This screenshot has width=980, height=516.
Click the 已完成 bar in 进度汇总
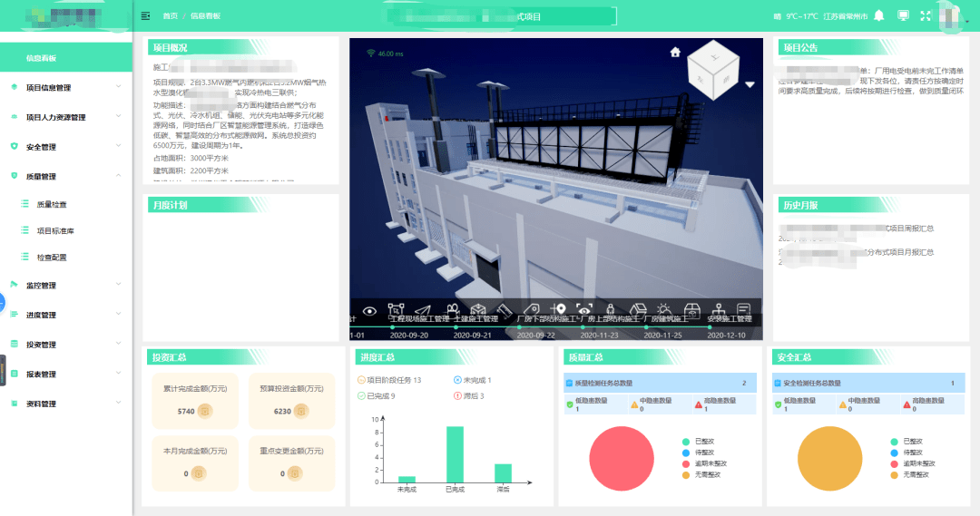coord(455,454)
